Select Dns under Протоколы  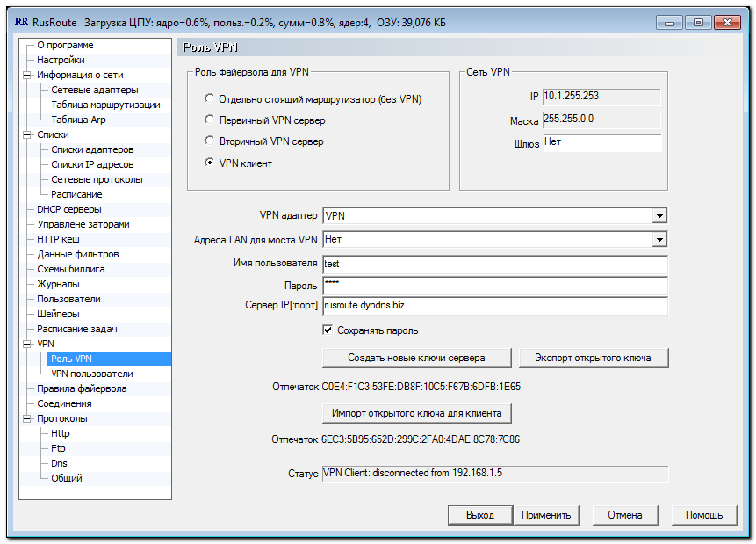[x=59, y=464]
